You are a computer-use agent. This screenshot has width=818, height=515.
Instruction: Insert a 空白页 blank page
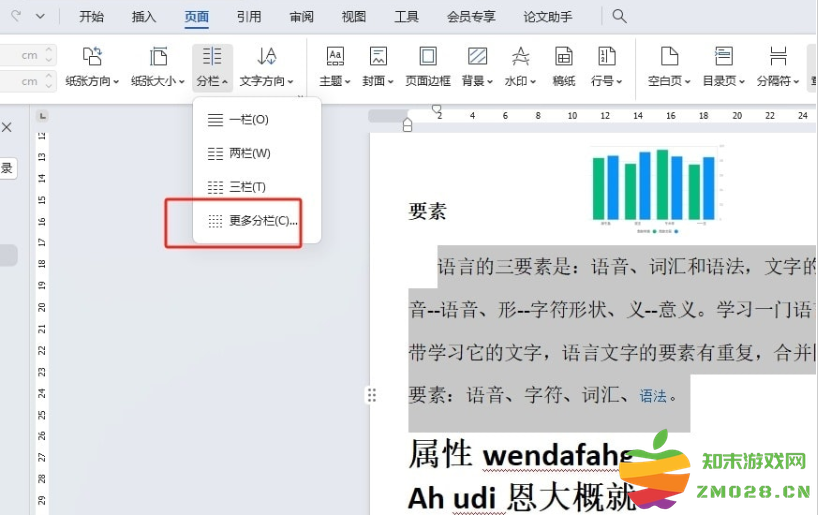click(x=669, y=66)
